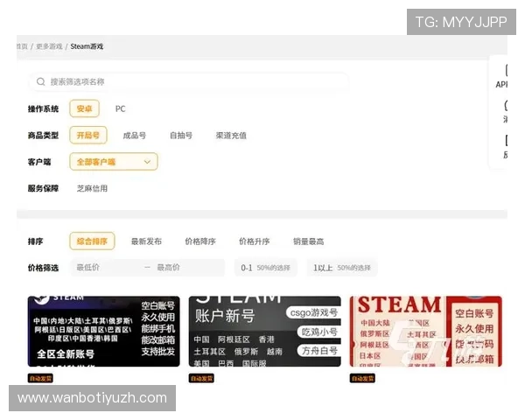
Task: Sort by 最新发布
Action: [x=146, y=241]
